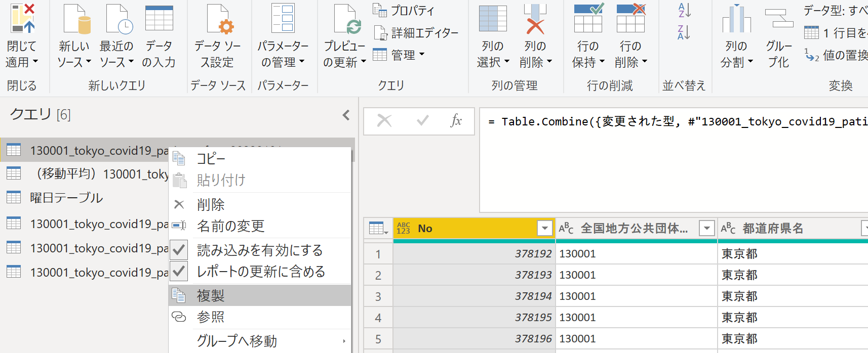Open filter dropdown of 全国地方公共団体 column

706,229
